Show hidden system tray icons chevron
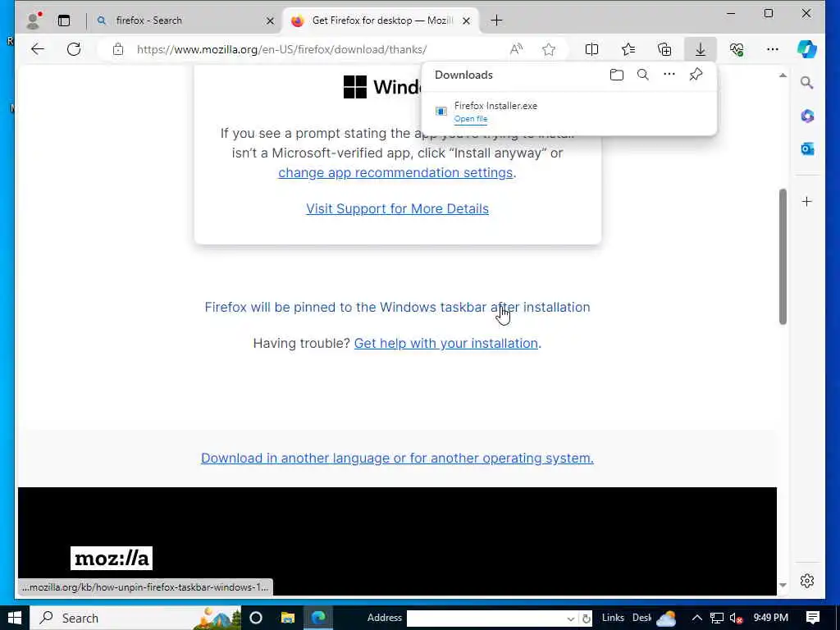This screenshot has height=630, width=840. 696,619
